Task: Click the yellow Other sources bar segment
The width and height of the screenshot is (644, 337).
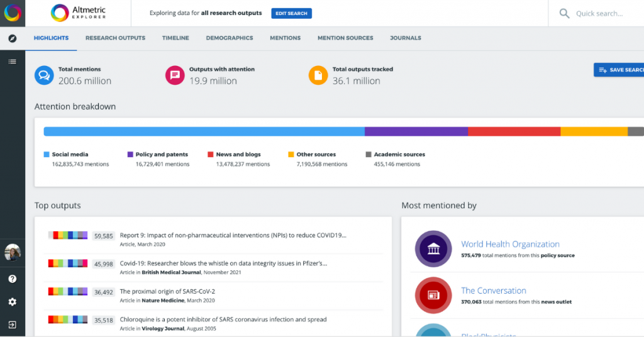Action: click(594, 131)
